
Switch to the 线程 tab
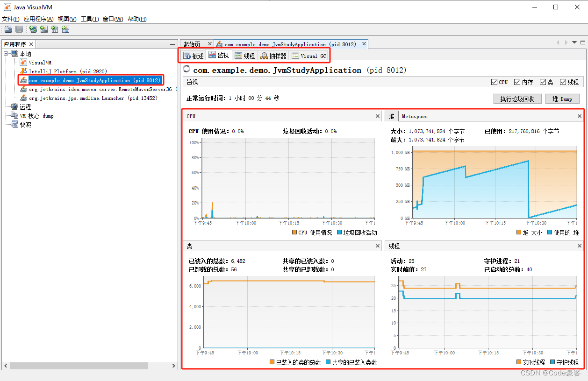coord(245,56)
